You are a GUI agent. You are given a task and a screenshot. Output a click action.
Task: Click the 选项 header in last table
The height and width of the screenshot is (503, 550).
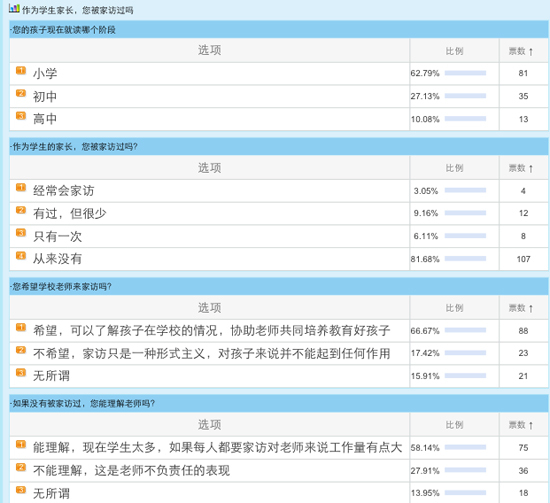tap(209, 425)
